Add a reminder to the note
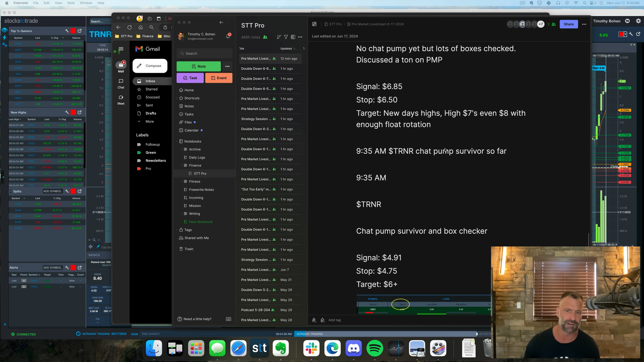Screen dimensions: 644x362 [314, 320]
